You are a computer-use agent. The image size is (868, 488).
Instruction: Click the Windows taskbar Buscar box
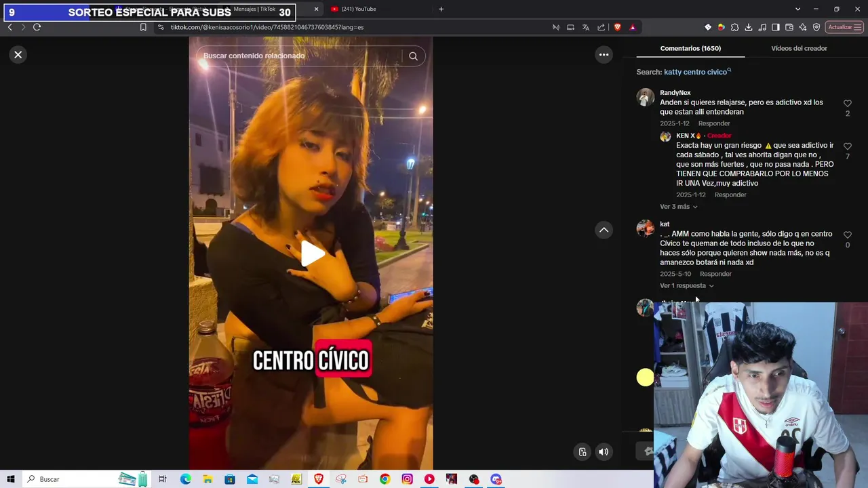[x=86, y=479]
